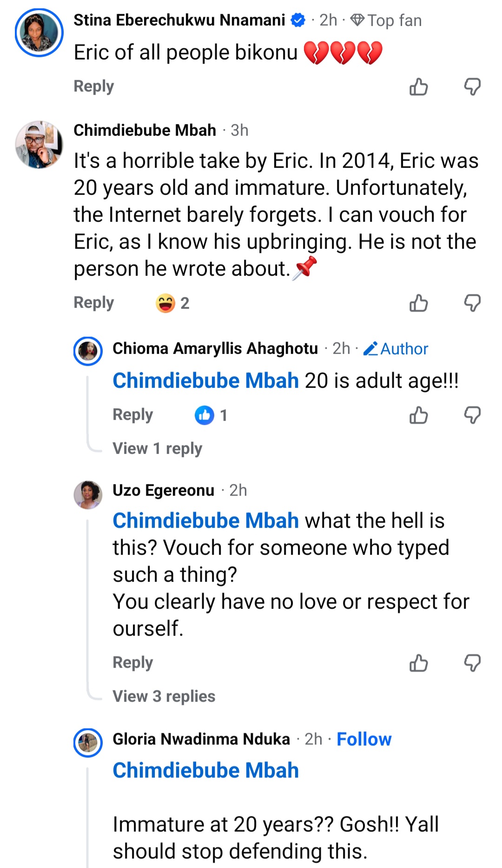Like Stina Eberechukwu Nnamani's comment
This screenshot has width=502, height=868.
click(x=418, y=87)
